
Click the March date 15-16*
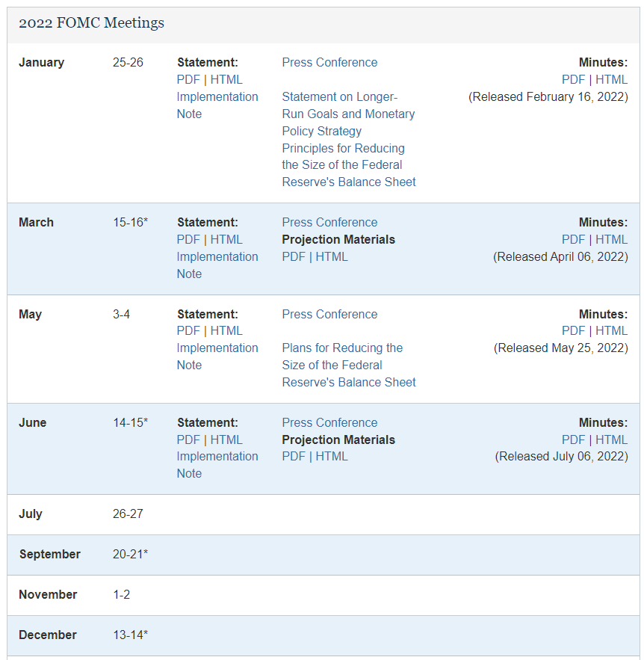[131, 222]
